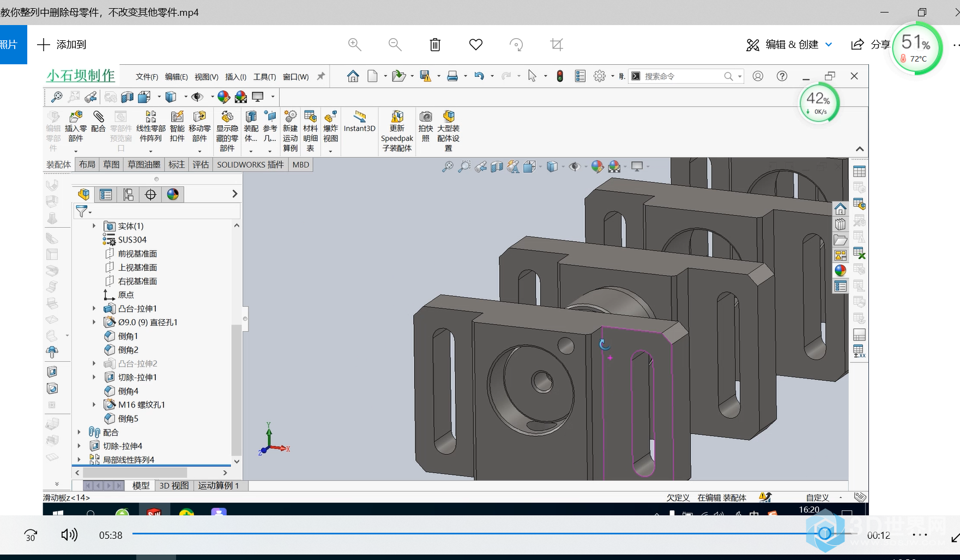The image size is (960, 560).
Task: Click the SolidWorks Home icon
Action: point(353,76)
